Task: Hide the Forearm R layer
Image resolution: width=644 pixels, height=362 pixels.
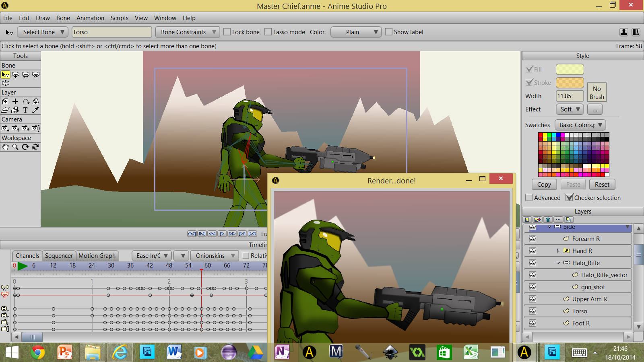Action: (x=533, y=239)
